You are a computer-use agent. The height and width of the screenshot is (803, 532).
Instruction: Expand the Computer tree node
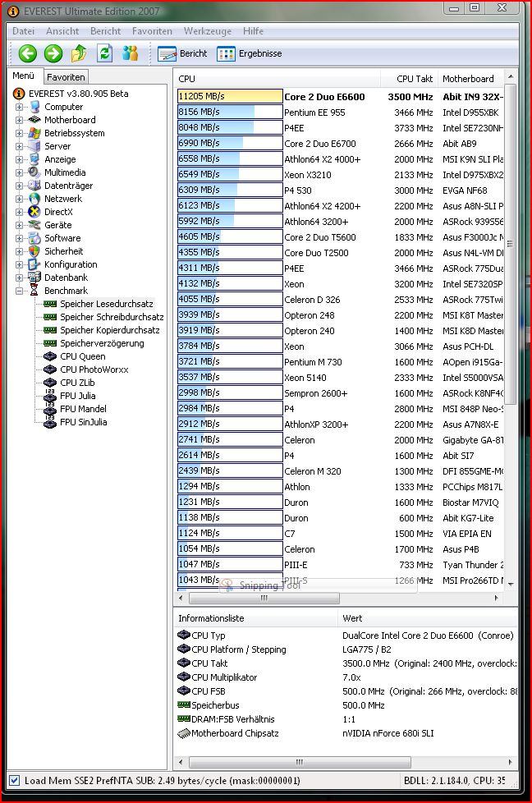click(19, 107)
